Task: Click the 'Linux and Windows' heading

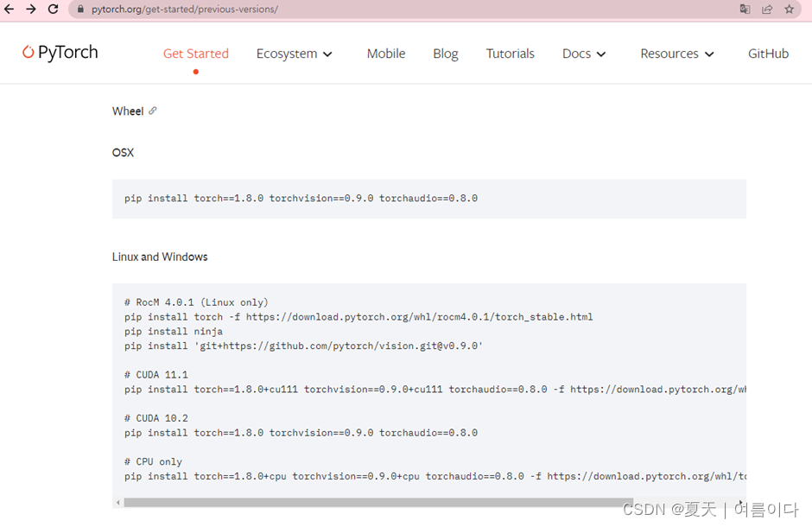Action: pyautogui.click(x=160, y=257)
